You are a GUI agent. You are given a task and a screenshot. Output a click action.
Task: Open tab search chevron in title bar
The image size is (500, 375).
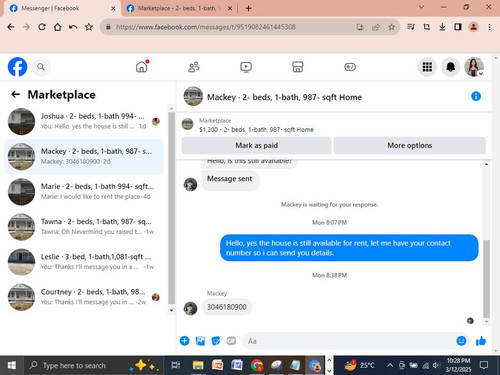click(421, 7)
